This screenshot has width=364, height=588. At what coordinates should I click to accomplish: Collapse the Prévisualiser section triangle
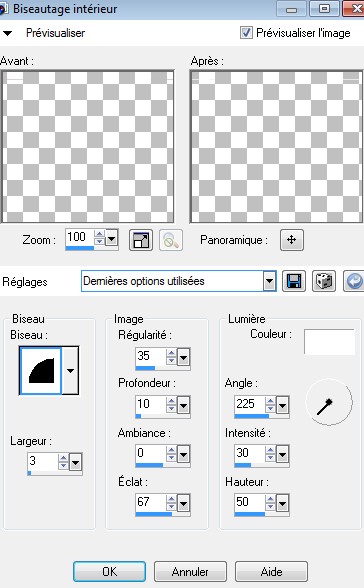7,33
